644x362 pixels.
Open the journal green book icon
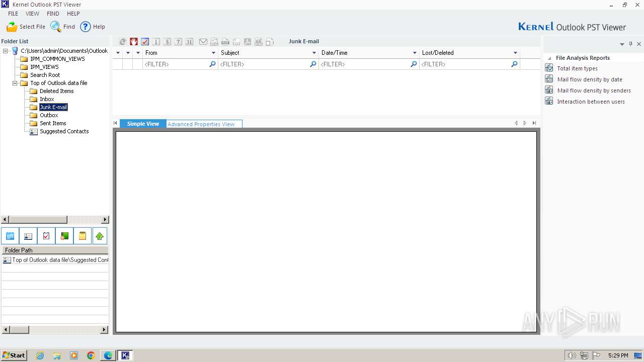pyautogui.click(x=64, y=236)
